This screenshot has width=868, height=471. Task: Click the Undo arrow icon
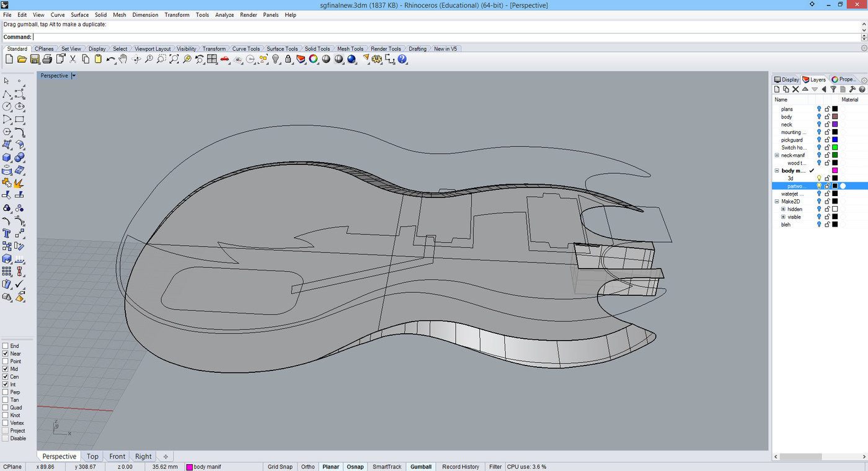click(x=110, y=59)
